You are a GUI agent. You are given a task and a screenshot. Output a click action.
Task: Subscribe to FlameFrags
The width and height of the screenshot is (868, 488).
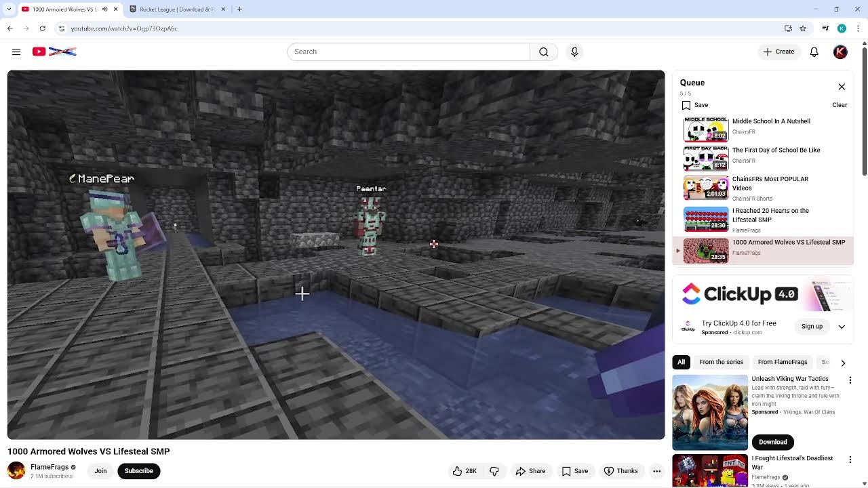pyautogui.click(x=138, y=471)
